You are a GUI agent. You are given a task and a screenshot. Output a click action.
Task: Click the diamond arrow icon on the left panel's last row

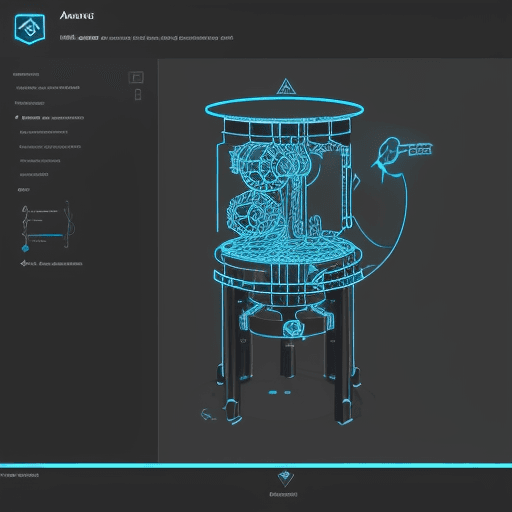tap(24, 263)
